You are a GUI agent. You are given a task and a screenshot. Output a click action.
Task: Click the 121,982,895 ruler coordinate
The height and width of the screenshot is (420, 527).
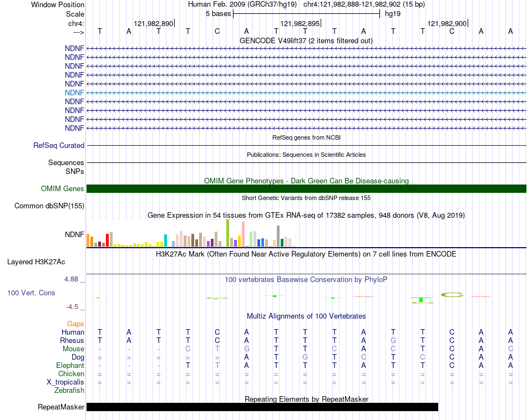point(300,23)
